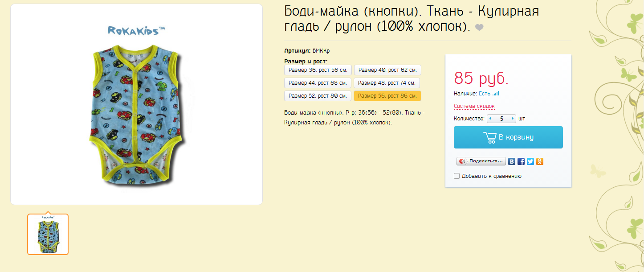Select Размер 36, рост 56 см.
The image size is (644, 272).
tap(318, 70)
